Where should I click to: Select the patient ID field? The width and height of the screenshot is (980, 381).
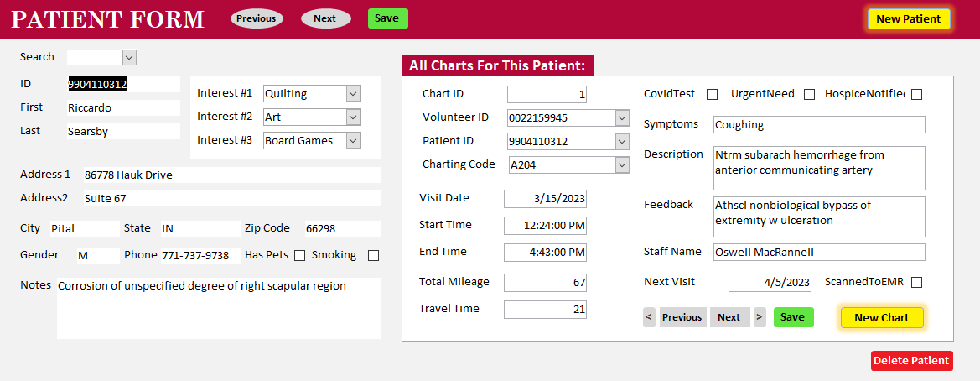pos(123,85)
